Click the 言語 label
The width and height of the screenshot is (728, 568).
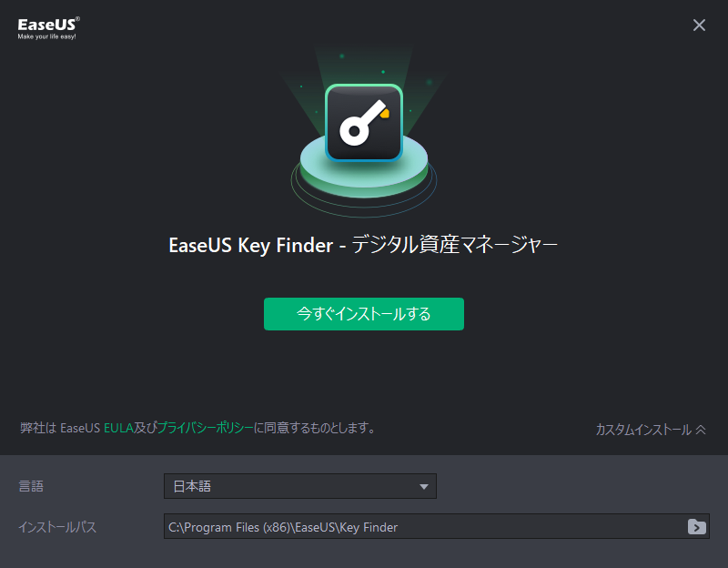tap(31, 486)
